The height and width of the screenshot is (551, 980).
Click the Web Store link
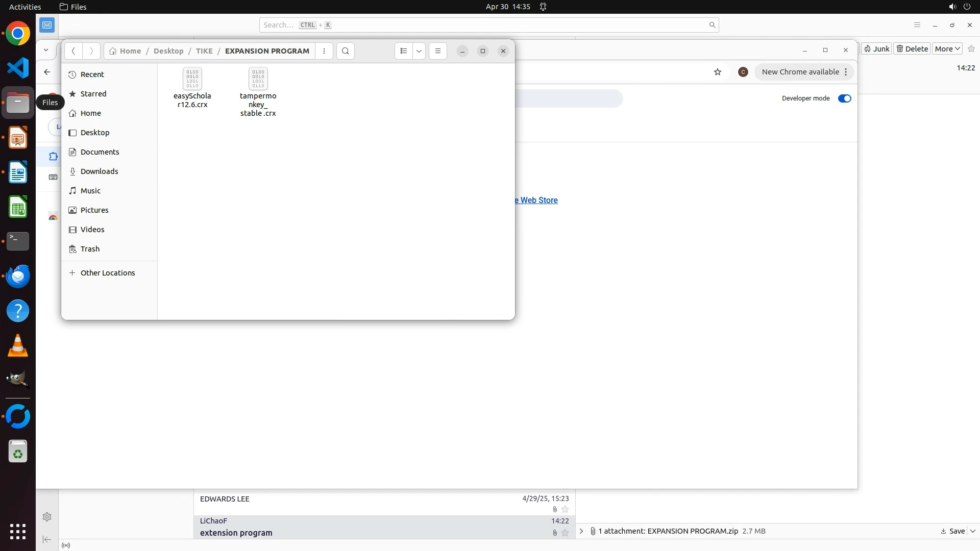538,201
